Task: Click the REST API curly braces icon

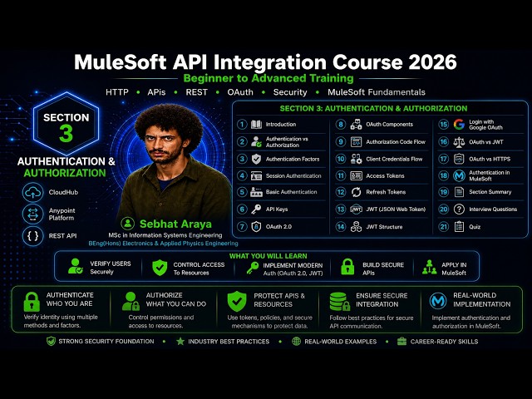Action: click(33, 236)
